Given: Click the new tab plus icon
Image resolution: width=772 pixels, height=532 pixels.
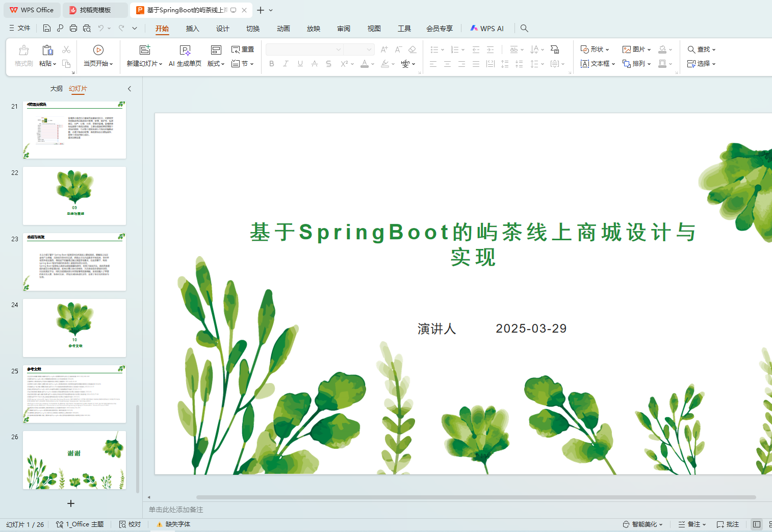Looking at the screenshot, I should [261, 10].
